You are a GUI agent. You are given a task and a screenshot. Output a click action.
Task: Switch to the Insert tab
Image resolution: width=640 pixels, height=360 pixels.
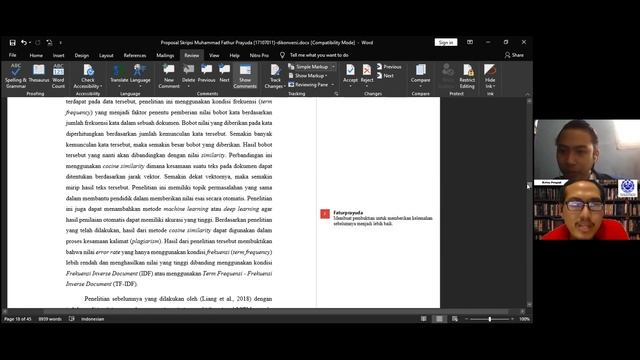58,55
